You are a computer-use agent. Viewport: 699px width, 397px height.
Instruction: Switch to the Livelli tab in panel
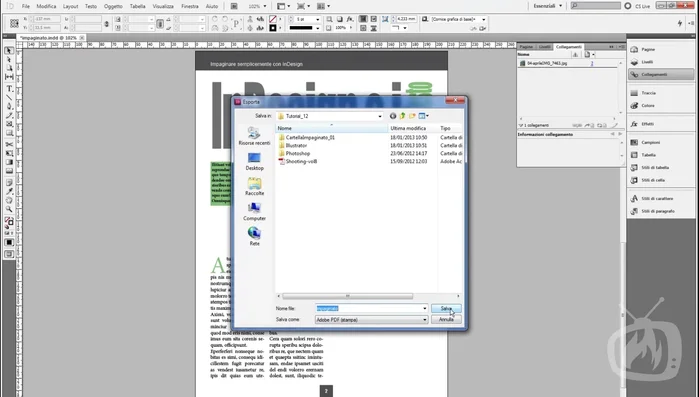(x=544, y=47)
